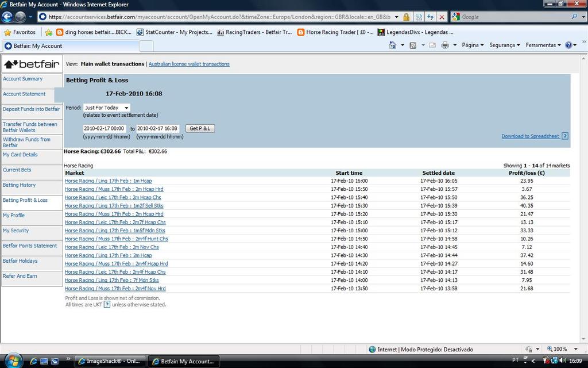Click the 'Get P & L' button
Screen dimensions: 588x368
(200, 128)
